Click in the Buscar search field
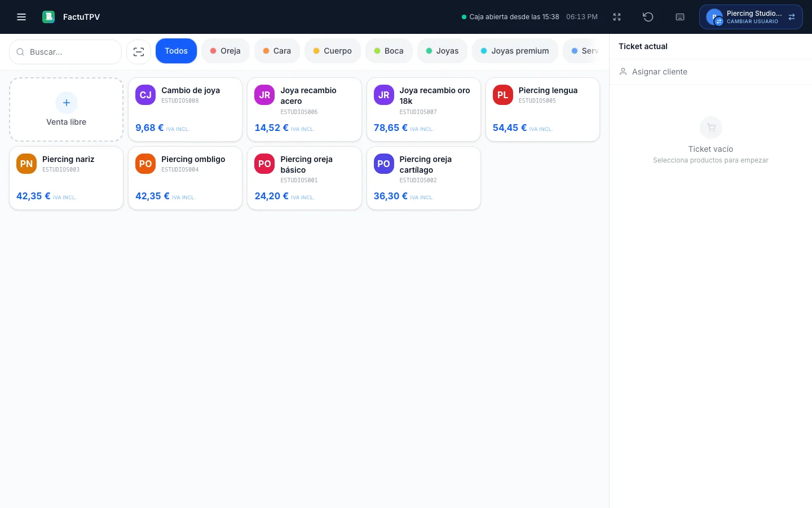 pos(65,52)
